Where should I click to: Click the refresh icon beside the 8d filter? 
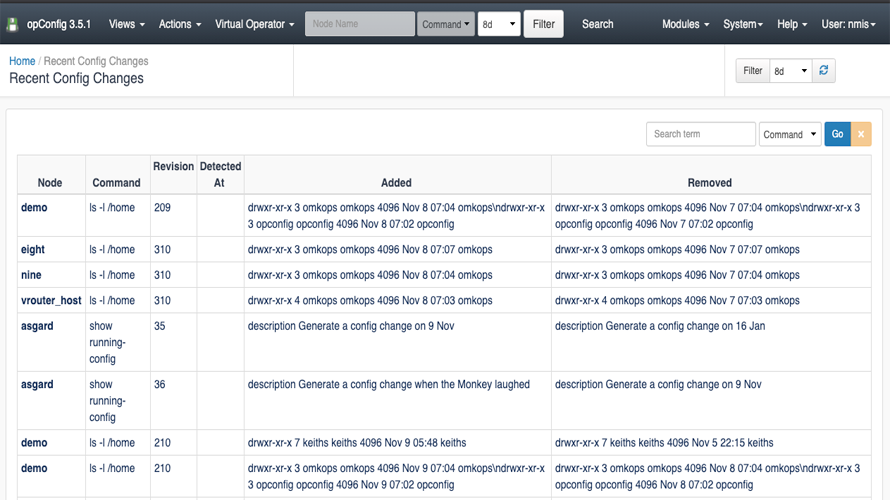[823, 71]
